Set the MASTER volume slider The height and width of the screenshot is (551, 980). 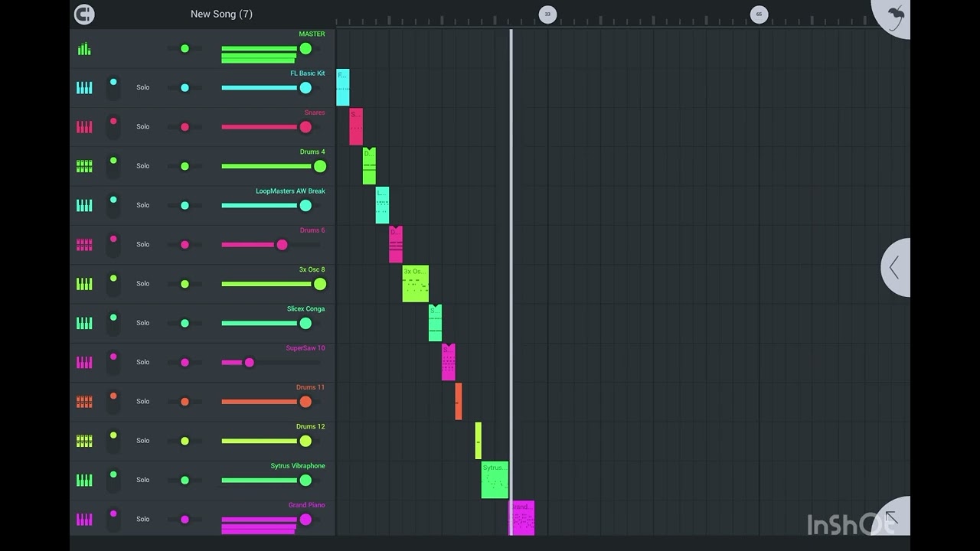[x=270, y=49]
